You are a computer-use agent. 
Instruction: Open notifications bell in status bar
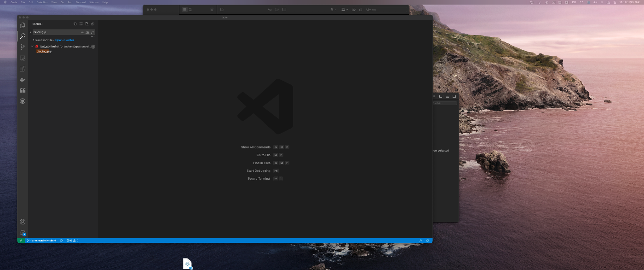[428, 241]
